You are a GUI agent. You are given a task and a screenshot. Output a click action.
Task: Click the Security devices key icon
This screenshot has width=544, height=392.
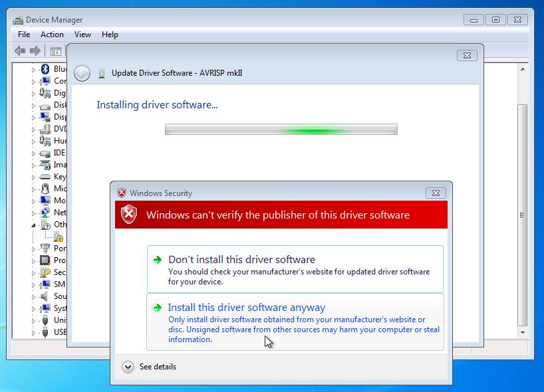45,272
